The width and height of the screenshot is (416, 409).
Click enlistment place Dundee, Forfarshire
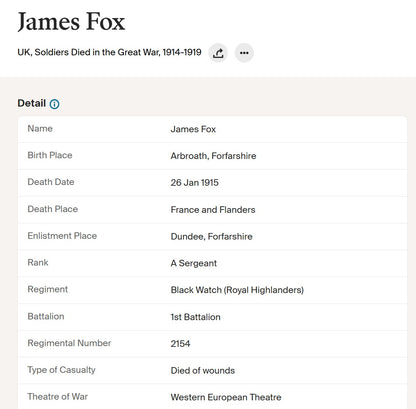tap(211, 236)
